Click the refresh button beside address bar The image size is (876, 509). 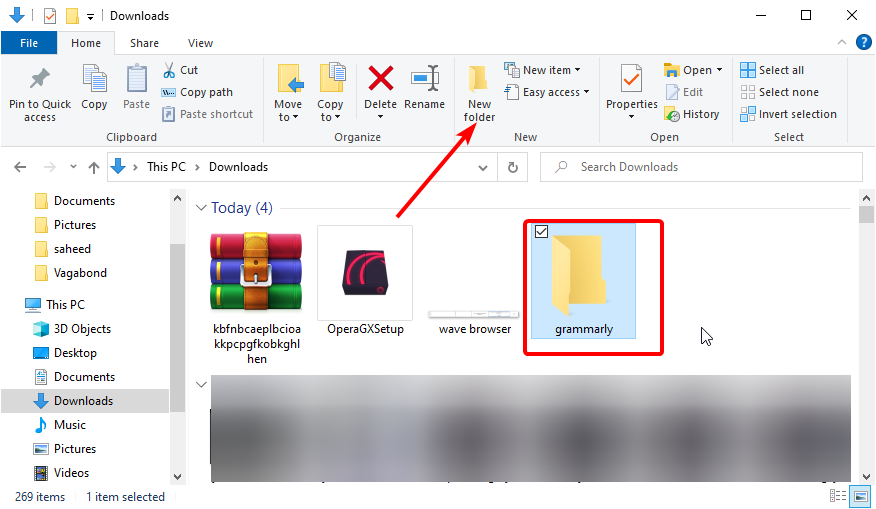(x=513, y=167)
